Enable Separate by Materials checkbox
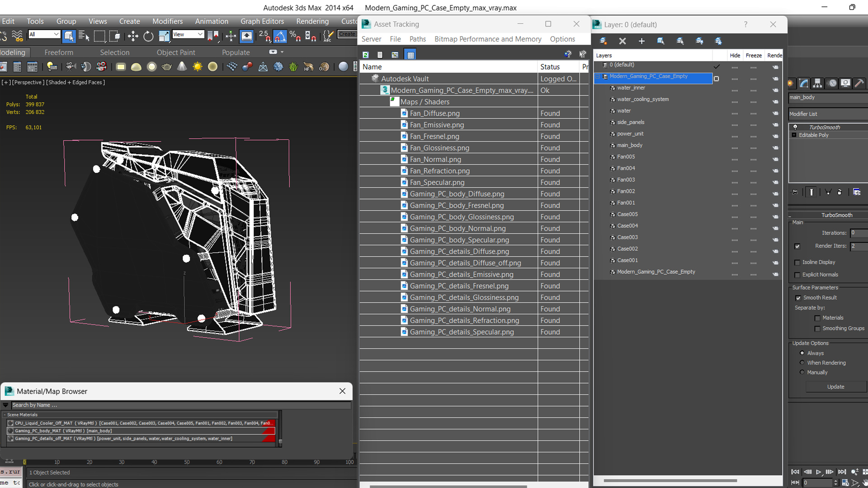Screen dimensions: 868x488 817,318
